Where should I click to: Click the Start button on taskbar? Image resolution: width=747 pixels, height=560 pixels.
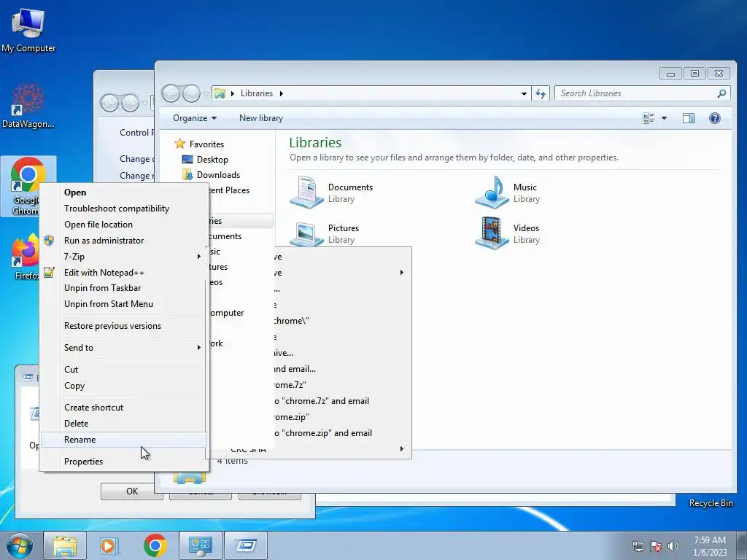click(19, 545)
